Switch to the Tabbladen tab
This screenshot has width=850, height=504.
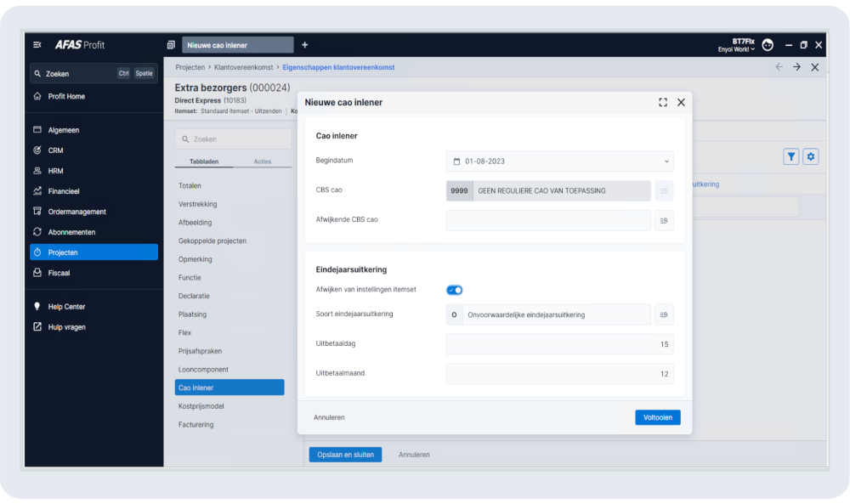(x=204, y=161)
